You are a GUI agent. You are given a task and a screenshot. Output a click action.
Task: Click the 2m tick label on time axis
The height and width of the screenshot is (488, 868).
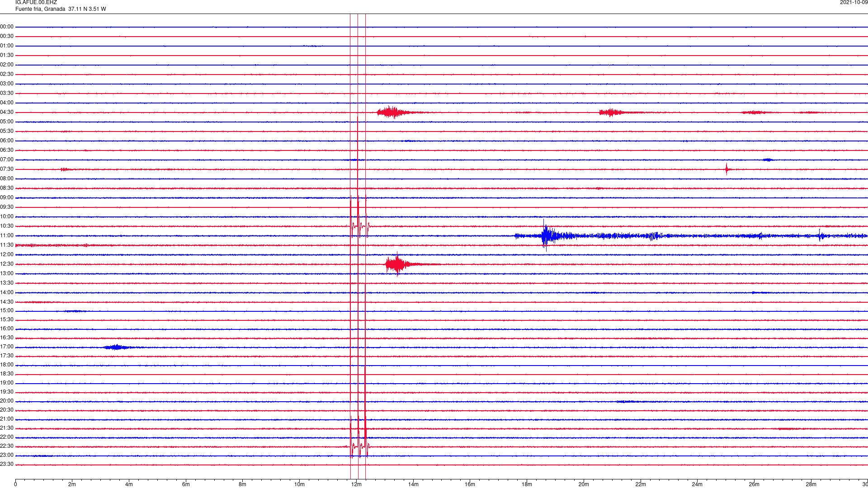pos(72,484)
